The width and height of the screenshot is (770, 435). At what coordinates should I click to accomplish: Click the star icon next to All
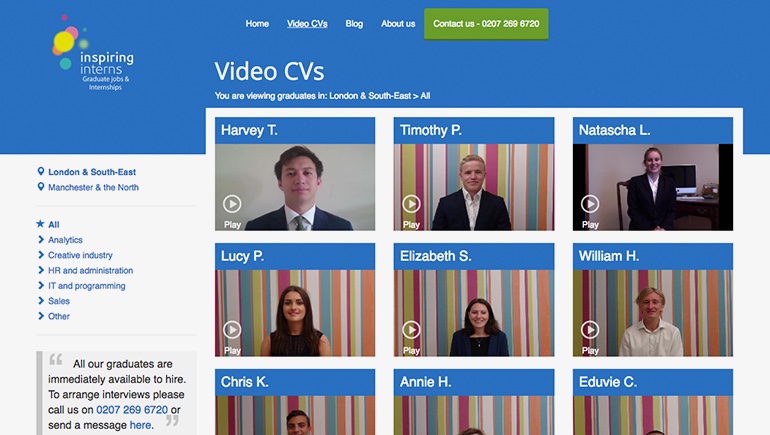pyautogui.click(x=40, y=224)
